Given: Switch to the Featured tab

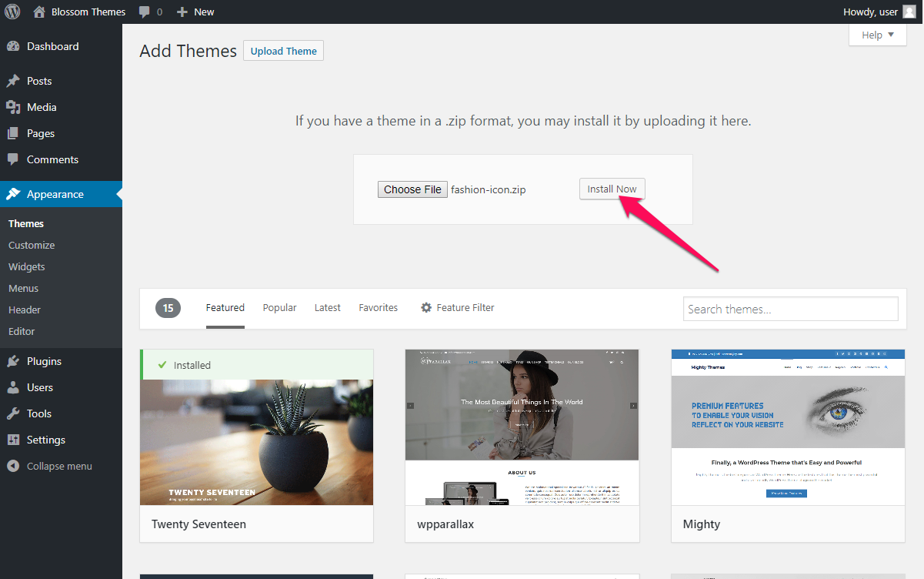Looking at the screenshot, I should [225, 307].
